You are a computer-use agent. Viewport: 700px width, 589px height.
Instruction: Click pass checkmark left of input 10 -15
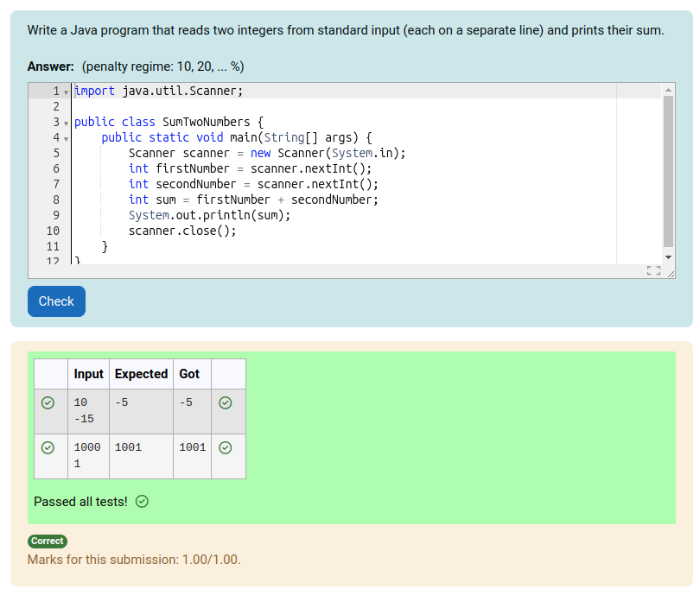pos(48,403)
